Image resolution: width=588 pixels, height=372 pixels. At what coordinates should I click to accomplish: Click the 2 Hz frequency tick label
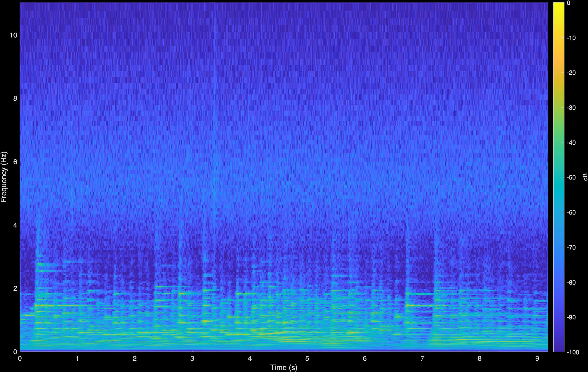pyautogui.click(x=15, y=288)
